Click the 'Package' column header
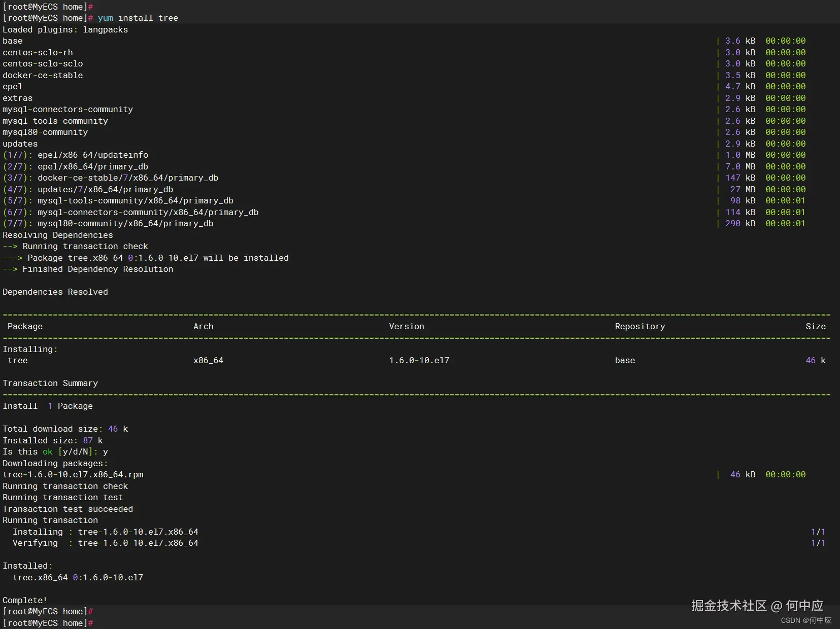 pyautogui.click(x=25, y=327)
